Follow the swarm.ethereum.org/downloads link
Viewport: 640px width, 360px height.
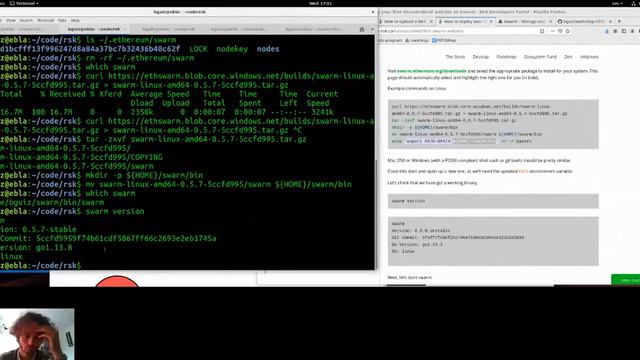pyautogui.click(x=431, y=71)
